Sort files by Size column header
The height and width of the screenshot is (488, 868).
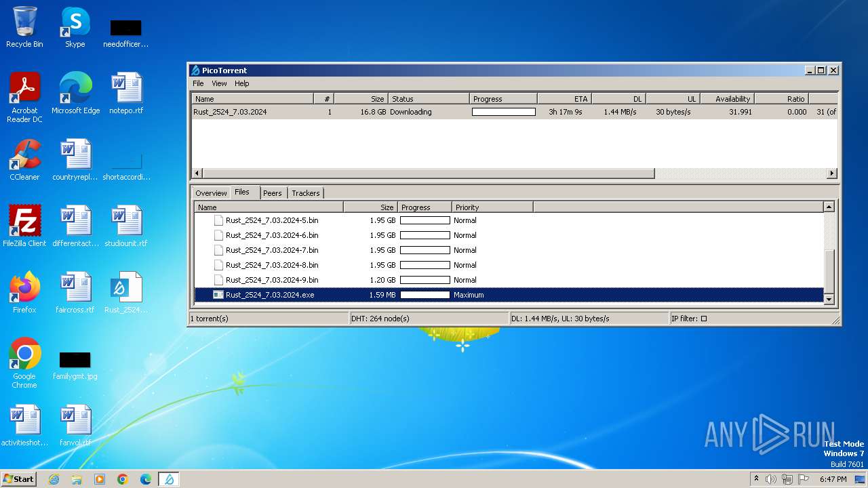[x=370, y=207]
